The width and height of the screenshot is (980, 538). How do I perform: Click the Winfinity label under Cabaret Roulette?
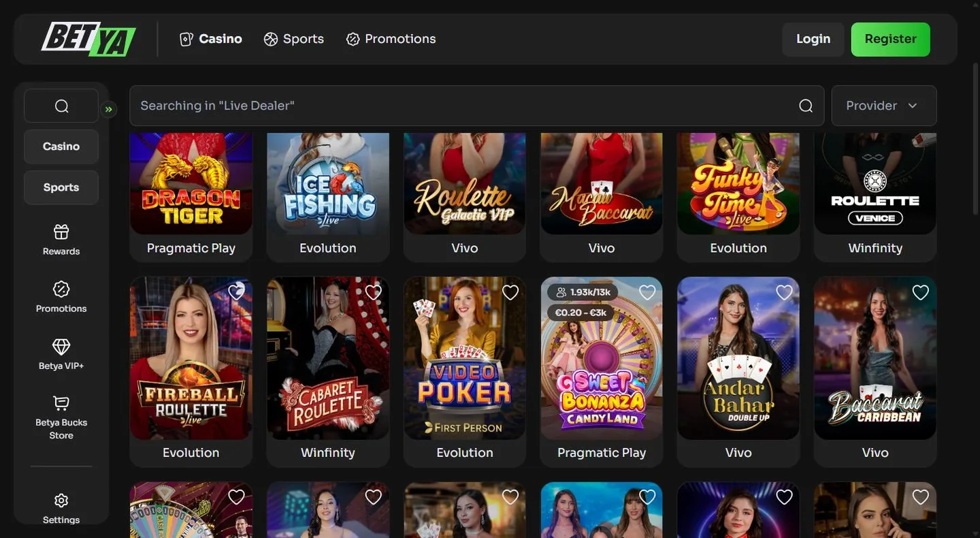click(x=328, y=452)
